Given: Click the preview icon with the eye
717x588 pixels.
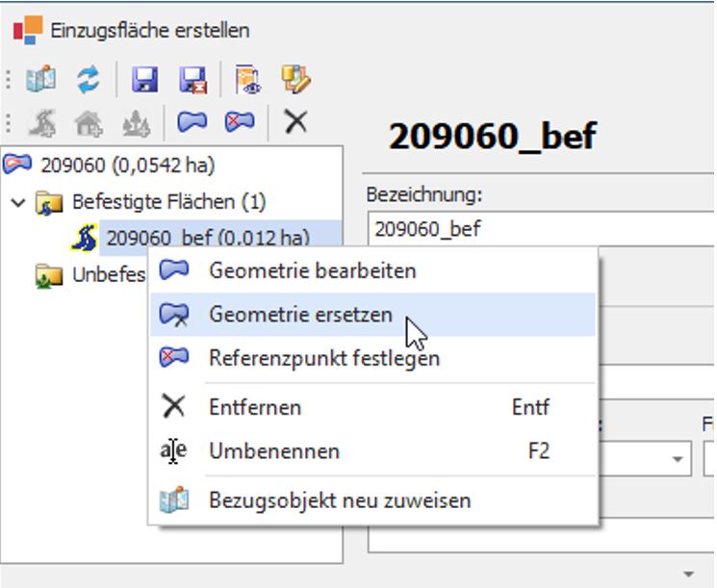Looking at the screenshot, I should pyautogui.click(x=247, y=79).
